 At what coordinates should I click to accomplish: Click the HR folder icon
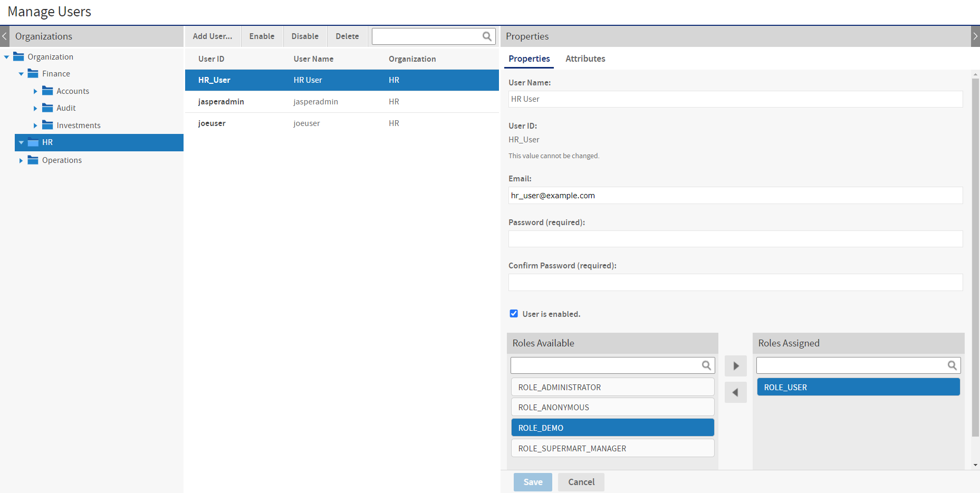pyautogui.click(x=33, y=142)
